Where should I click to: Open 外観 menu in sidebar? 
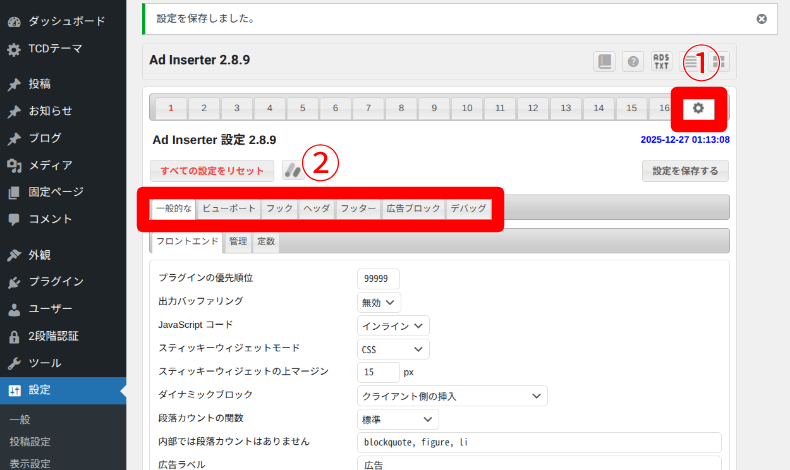click(x=63, y=255)
